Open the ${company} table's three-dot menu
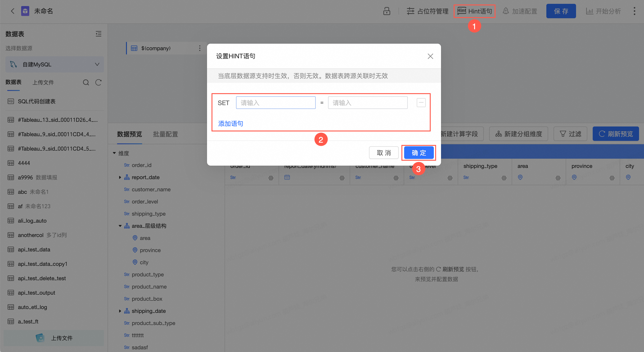This screenshot has height=352, width=644. (200, 48)
